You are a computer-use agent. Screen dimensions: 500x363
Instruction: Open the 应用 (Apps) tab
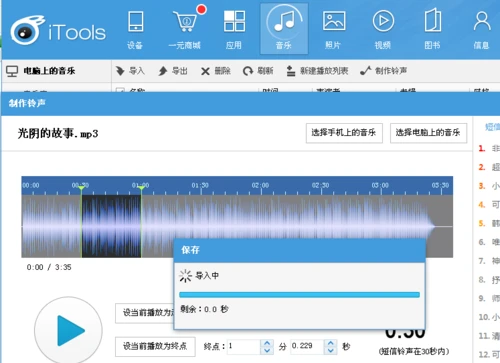[234, 30]
